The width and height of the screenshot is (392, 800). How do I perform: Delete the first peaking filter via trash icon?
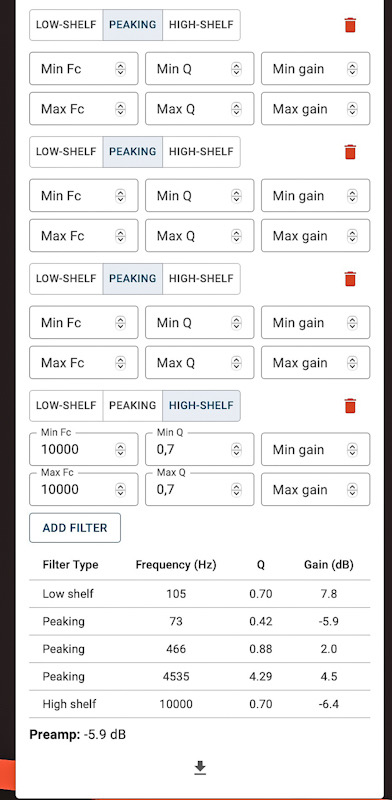click(x=350, y=25)
